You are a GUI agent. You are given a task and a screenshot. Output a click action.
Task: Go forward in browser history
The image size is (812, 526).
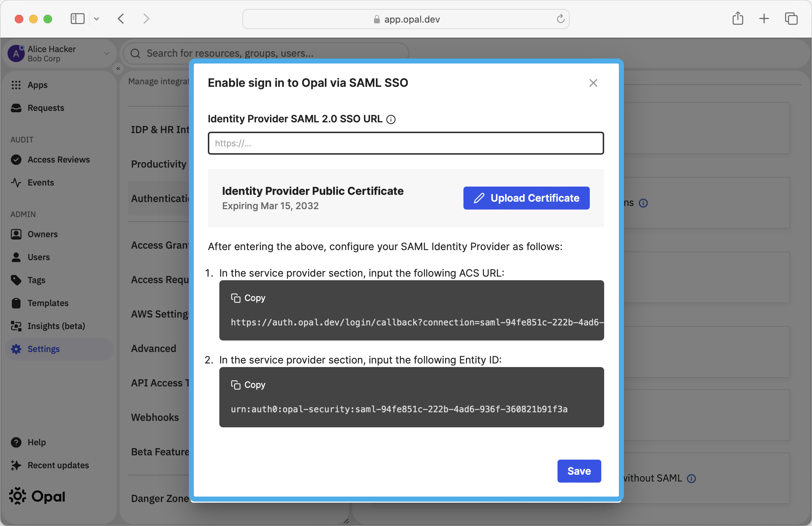(x=146, y=19)
